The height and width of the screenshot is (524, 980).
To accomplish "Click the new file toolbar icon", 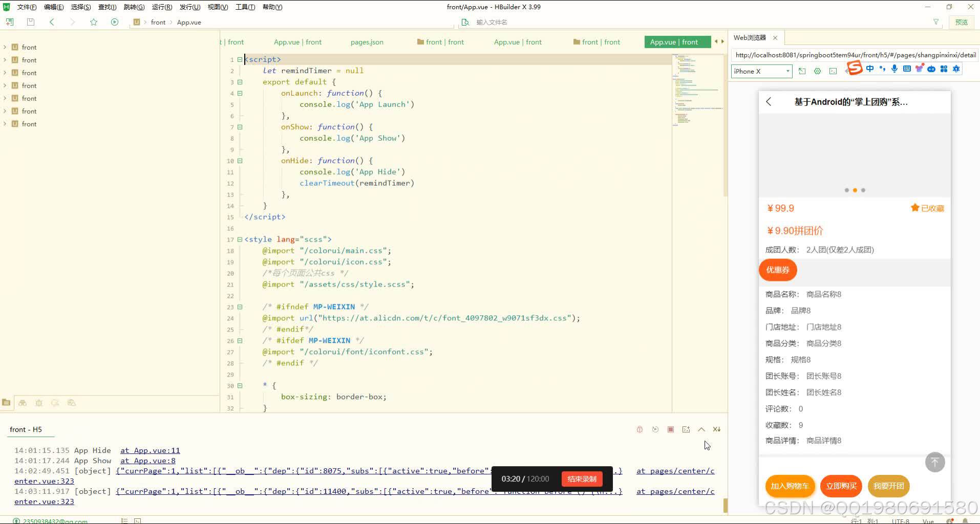I will pos(10,22).
